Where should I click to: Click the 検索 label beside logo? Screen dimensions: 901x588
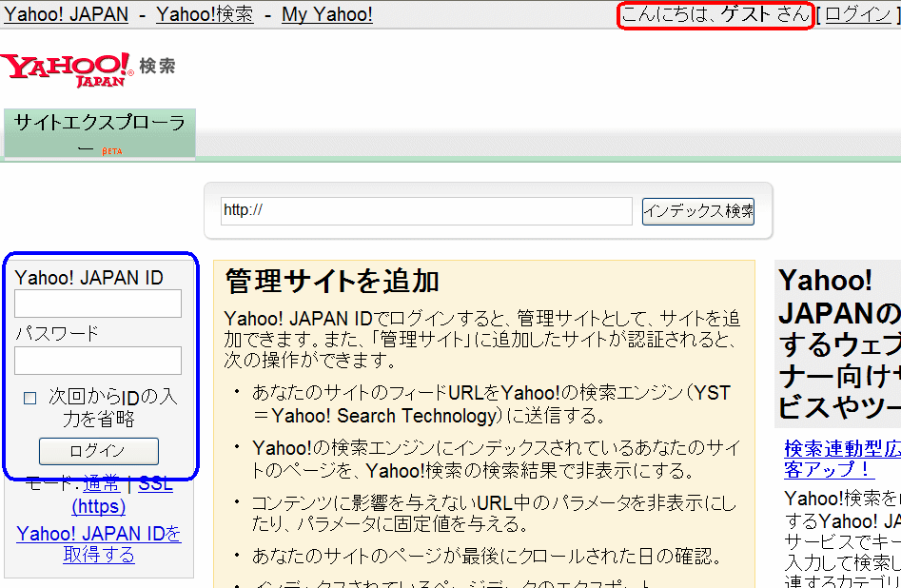157,66
